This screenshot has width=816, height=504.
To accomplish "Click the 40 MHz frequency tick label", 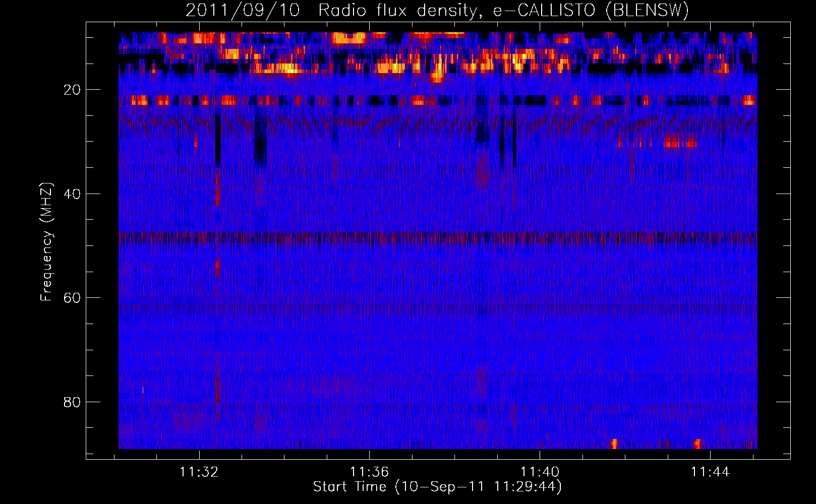I will point(72,194).
